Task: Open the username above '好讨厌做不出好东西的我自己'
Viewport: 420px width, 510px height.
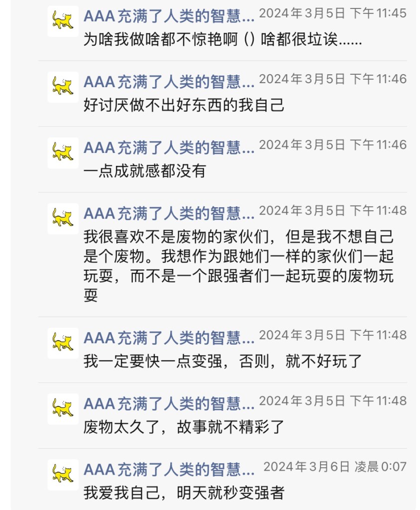Action: (169, 81)
